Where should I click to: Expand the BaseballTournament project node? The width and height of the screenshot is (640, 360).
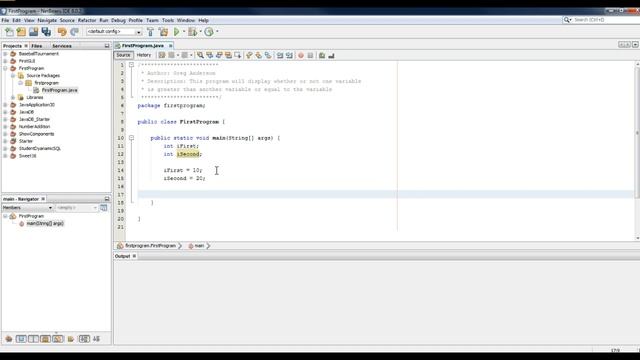pyautogui.click(x=5, y=54)
